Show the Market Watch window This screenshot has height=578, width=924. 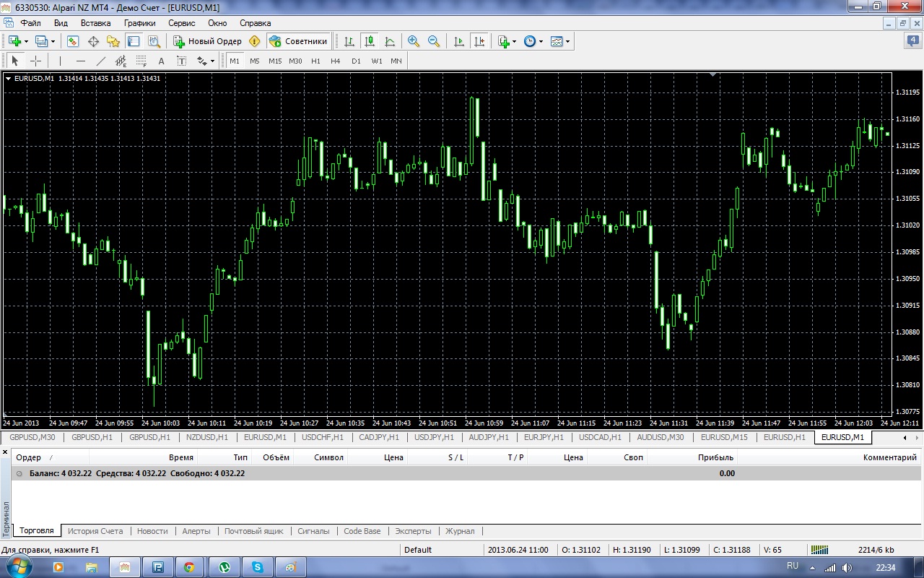73,41
